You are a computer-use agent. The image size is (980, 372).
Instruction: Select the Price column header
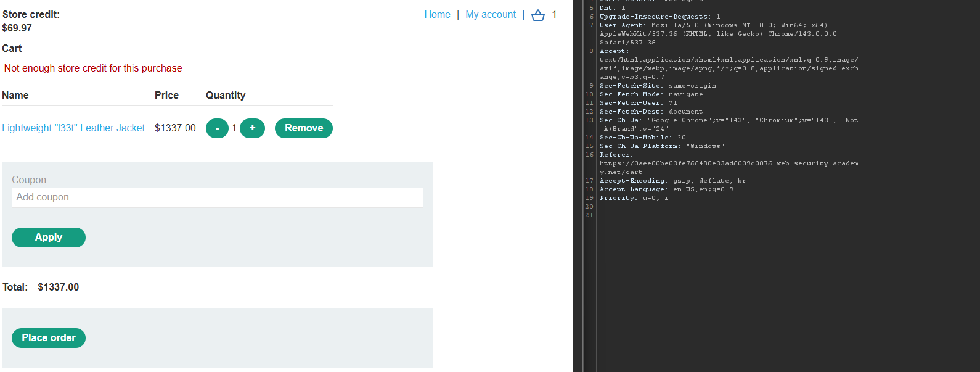pyautogui.click(x=166, y=96)
